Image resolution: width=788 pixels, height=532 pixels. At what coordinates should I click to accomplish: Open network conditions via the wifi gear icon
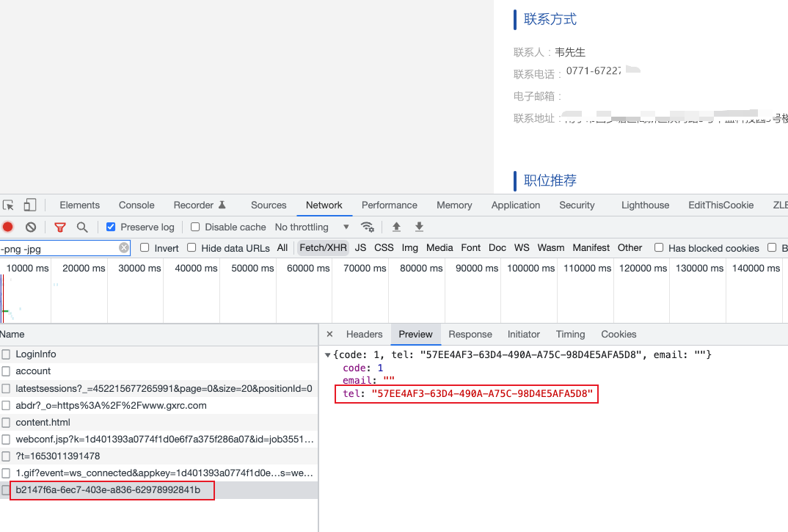368,227
